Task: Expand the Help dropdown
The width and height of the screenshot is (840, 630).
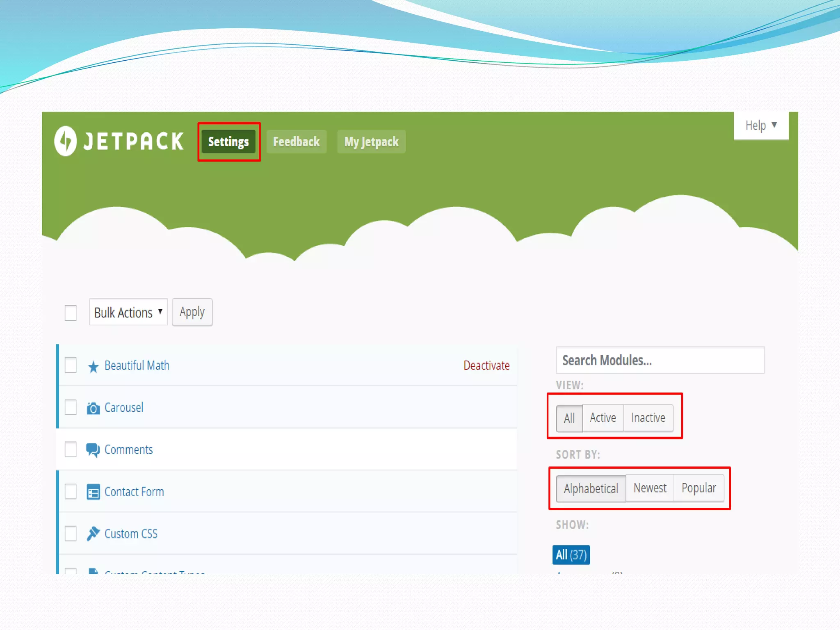Action: coord(761,125)
